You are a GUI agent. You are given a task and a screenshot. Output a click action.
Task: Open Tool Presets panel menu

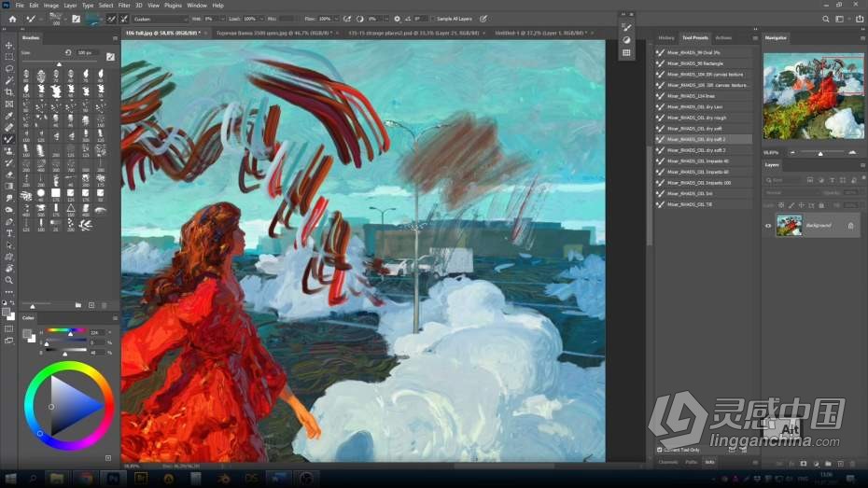tap(755, 38)
